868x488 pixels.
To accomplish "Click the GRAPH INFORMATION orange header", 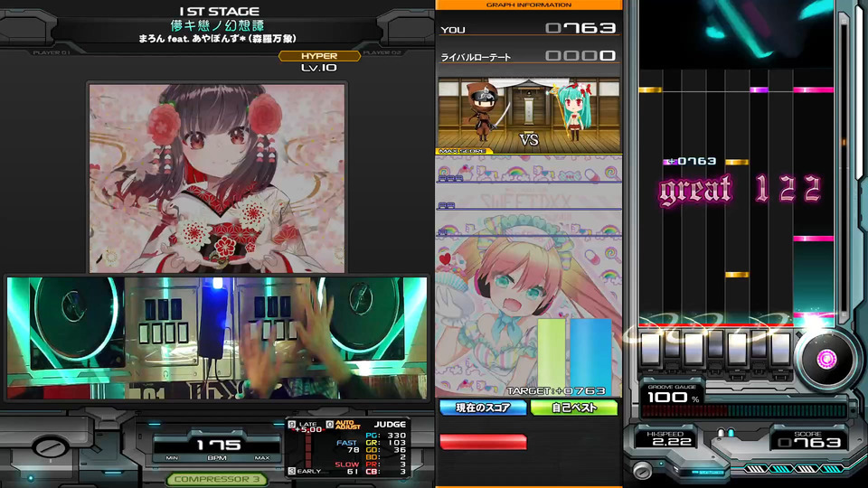I will coord(529,5).
